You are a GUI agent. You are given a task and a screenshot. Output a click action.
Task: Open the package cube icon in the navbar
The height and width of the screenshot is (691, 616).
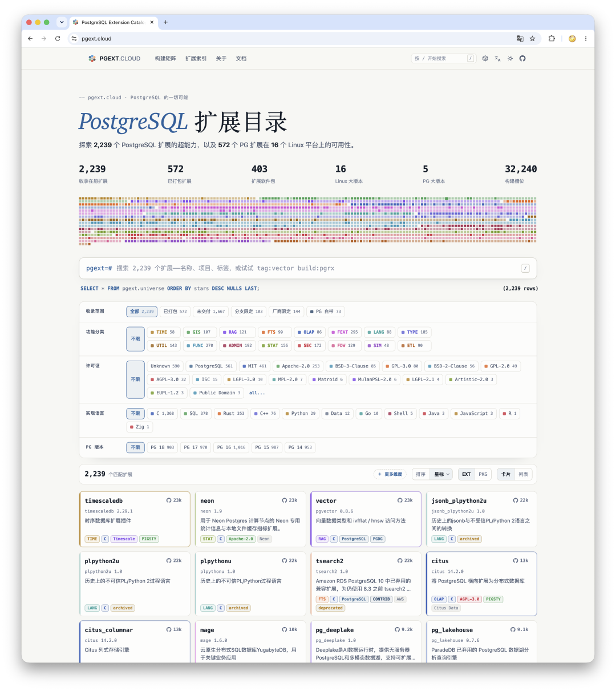(x=485, y=58)
